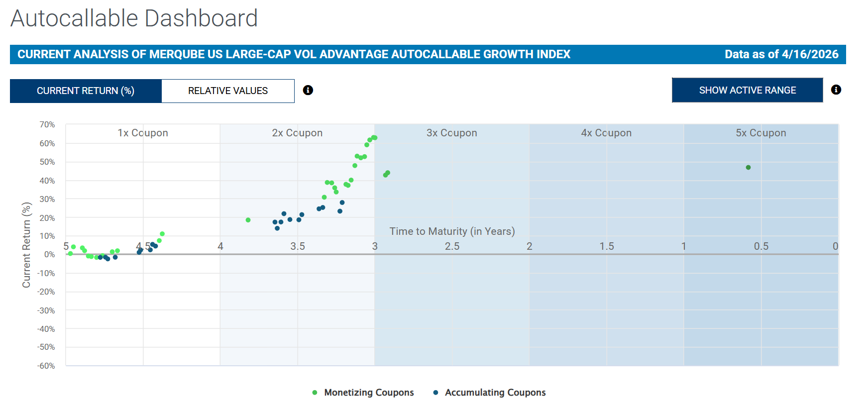Switch to the Current Return (%) tab
868x405 pixels.
86,91
